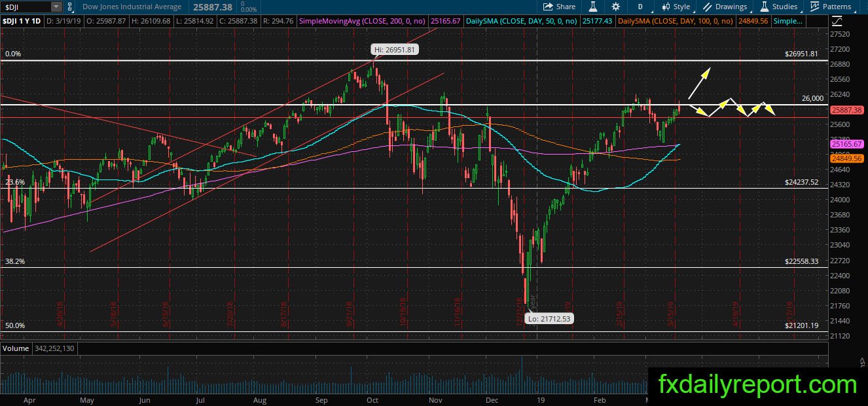This screenshot has height=406, width=868.
Task: Click the $DJI symbol entry field
Action: pyautogui.click(x=26, y=7)
